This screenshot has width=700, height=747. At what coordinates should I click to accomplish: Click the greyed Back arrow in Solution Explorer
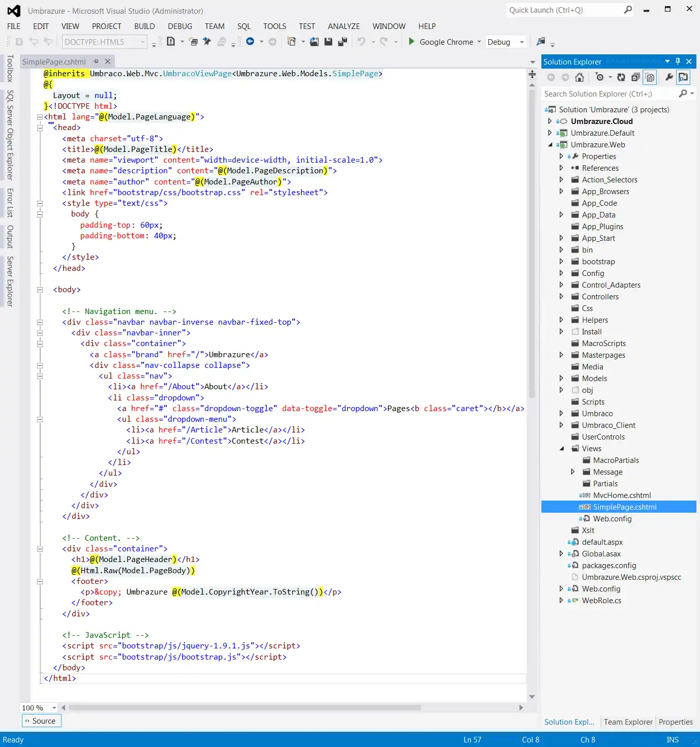click(551, 77)
